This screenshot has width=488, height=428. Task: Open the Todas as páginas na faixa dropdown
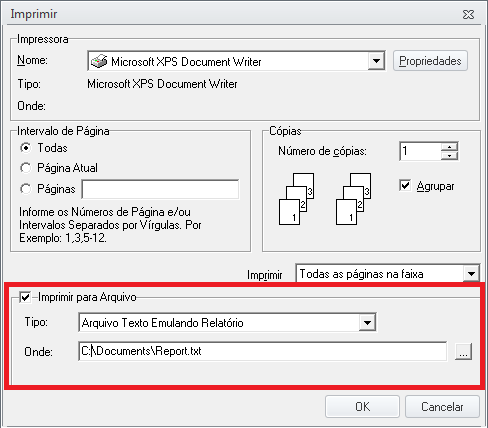(x=471, y=274)
